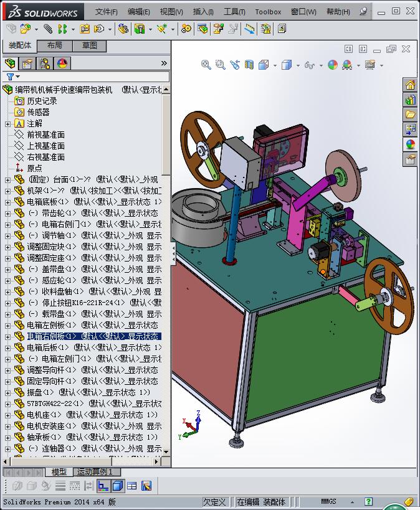The height and width of the screenshot is (510, 420).
Task: Click the Section View icon
Action: 249,65
